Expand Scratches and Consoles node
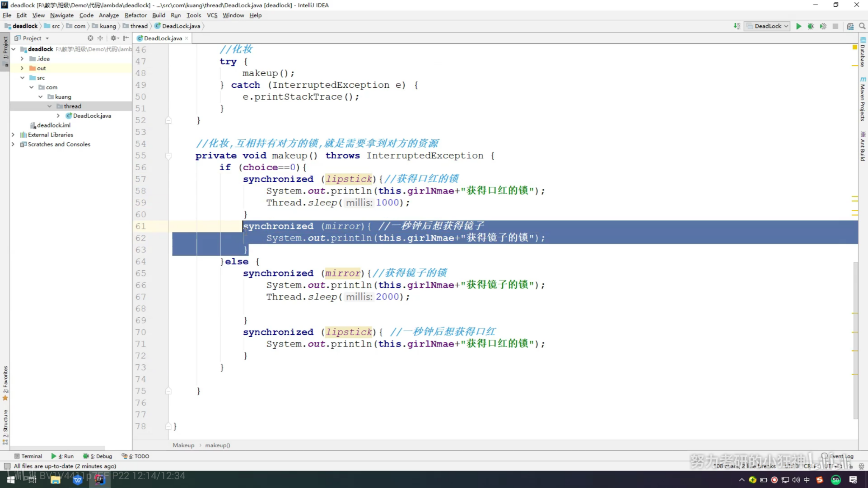 [x=13, y=144]
